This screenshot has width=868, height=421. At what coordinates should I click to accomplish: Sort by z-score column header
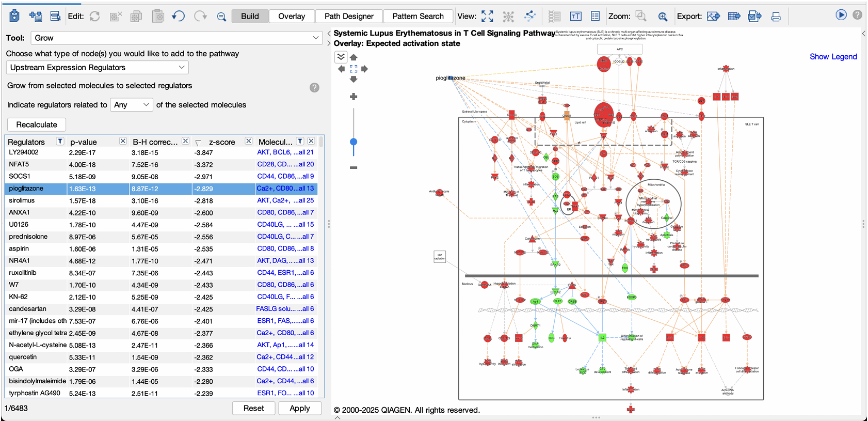(222, 142)
